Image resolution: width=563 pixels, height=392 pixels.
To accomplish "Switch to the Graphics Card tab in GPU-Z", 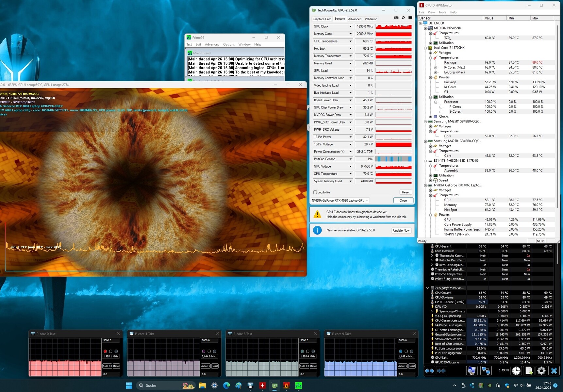I will [x=322, y=19].
